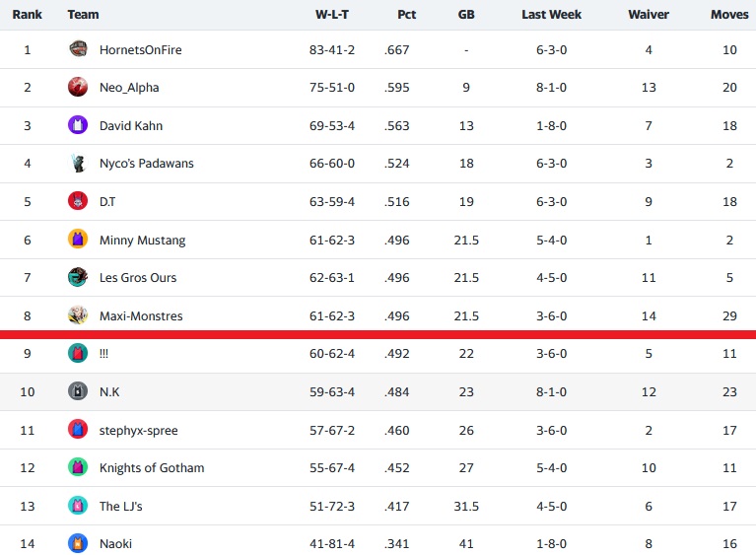The height and width of the screenshot is (555, 756).
Task: Click the Last Week column header
Action: click(x=552, y=15)
